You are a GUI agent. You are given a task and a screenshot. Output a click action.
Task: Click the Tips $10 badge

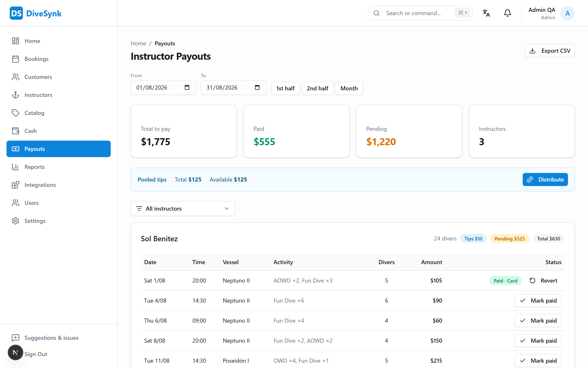pos(473,239)
